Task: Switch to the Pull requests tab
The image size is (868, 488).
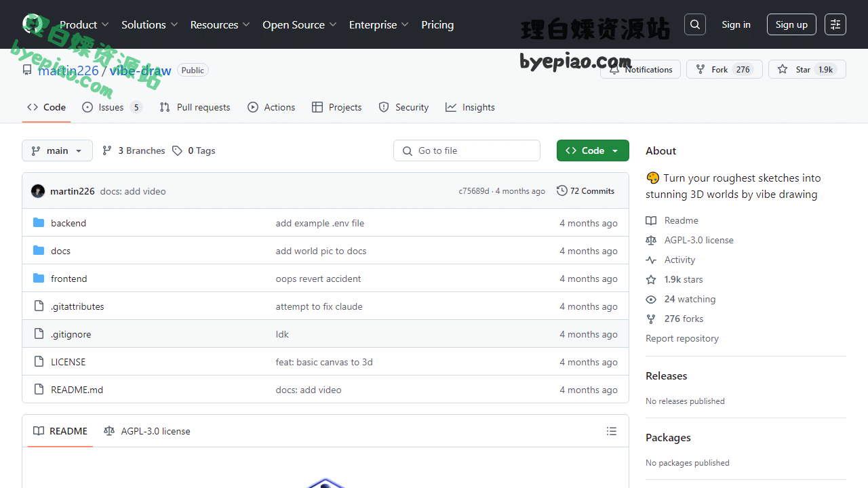Action: tap(195, 107)
